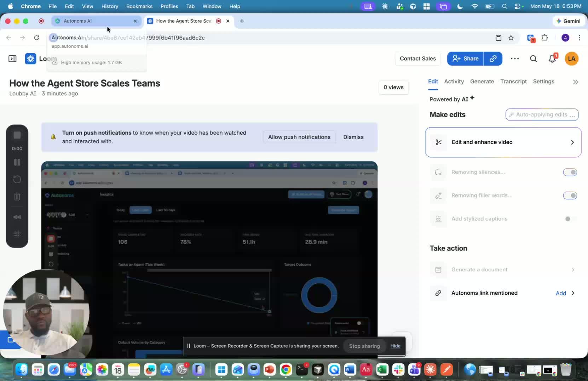Click the clipboard icon in the address bar

498,38
